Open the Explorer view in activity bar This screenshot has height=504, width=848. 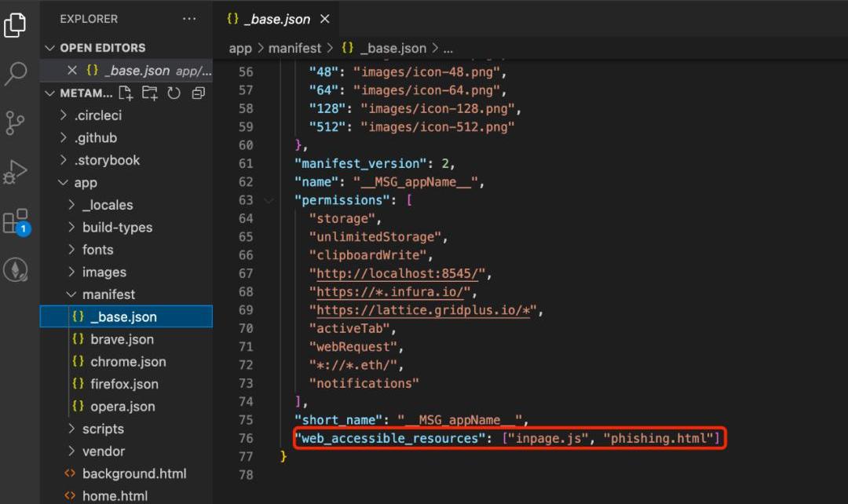point(15,24)
